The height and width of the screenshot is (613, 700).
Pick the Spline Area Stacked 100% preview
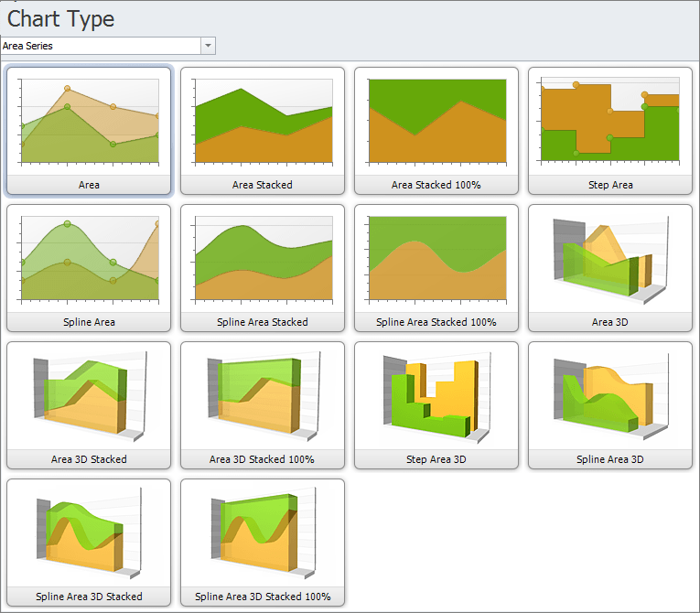point(436,260)
